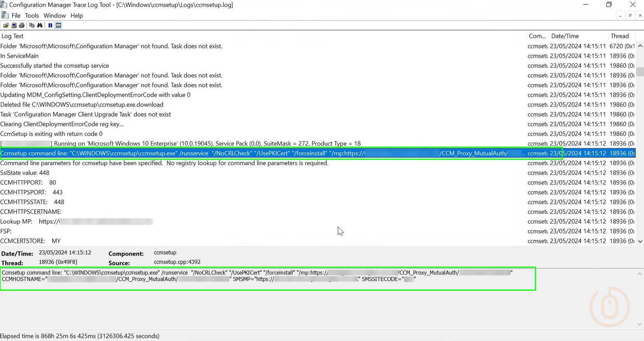Expand the Window menu

point(54,16)
